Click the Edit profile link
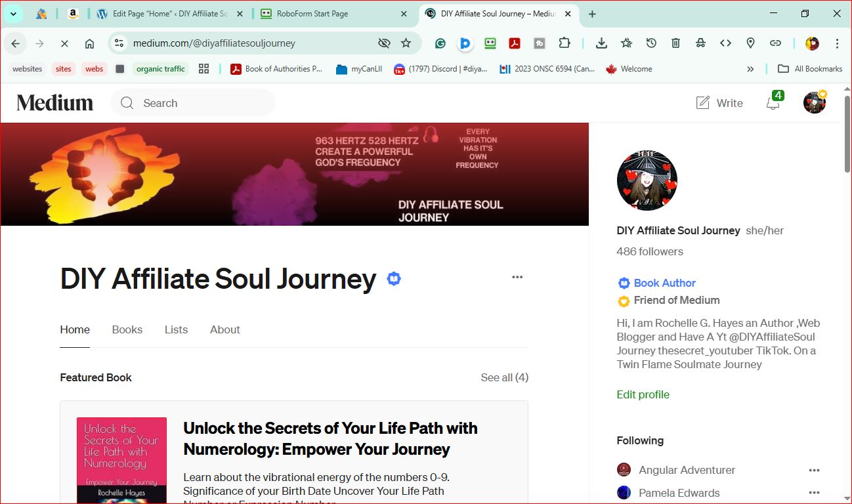The width and height of the screenshot is (852, 504). pyautogui.click(x=643, y=394)
